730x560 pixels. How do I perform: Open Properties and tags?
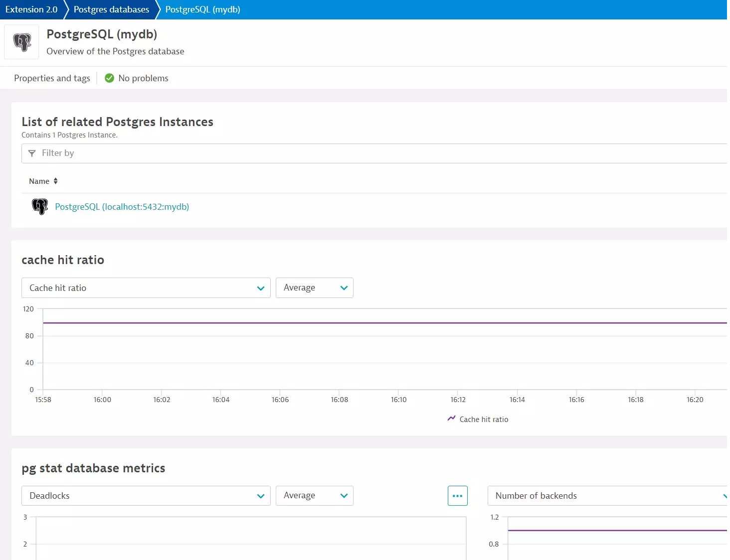click(52, 78)
